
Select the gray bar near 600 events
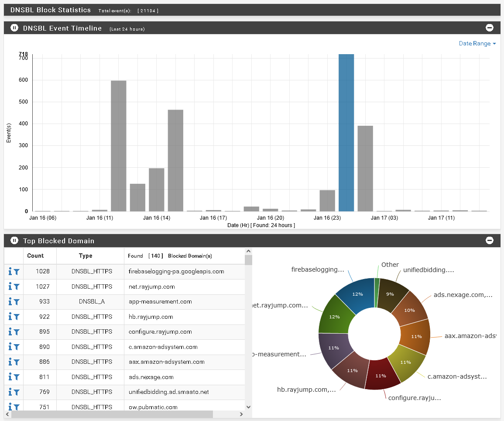119,146
